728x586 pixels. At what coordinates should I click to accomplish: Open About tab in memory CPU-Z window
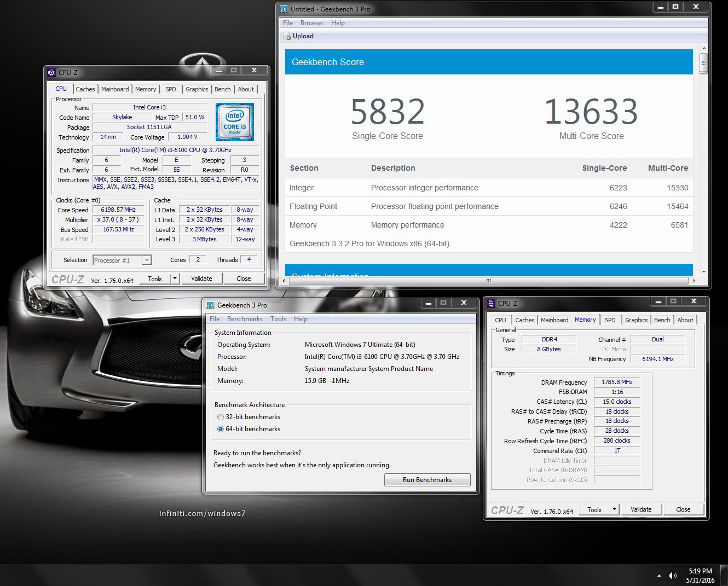[685, 320]
